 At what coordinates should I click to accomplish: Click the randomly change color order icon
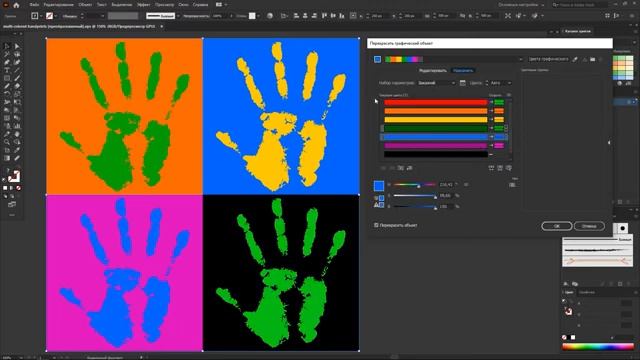tap(491, 168)
